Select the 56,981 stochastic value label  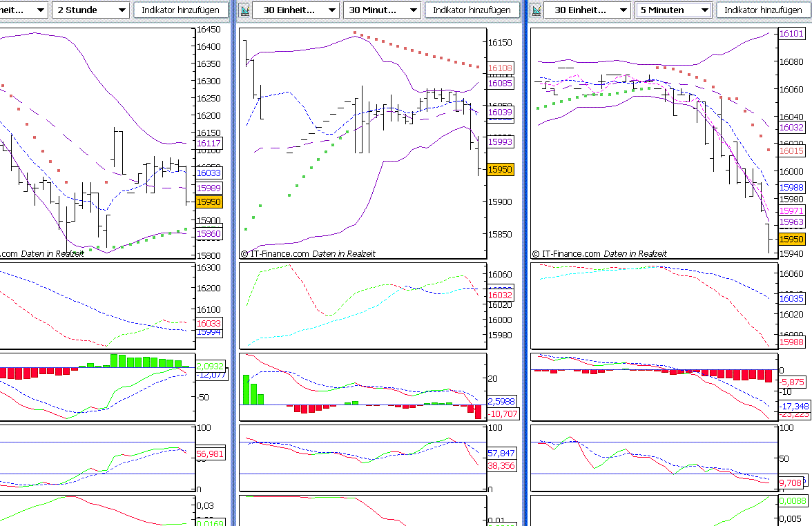[x=210, y=454]
